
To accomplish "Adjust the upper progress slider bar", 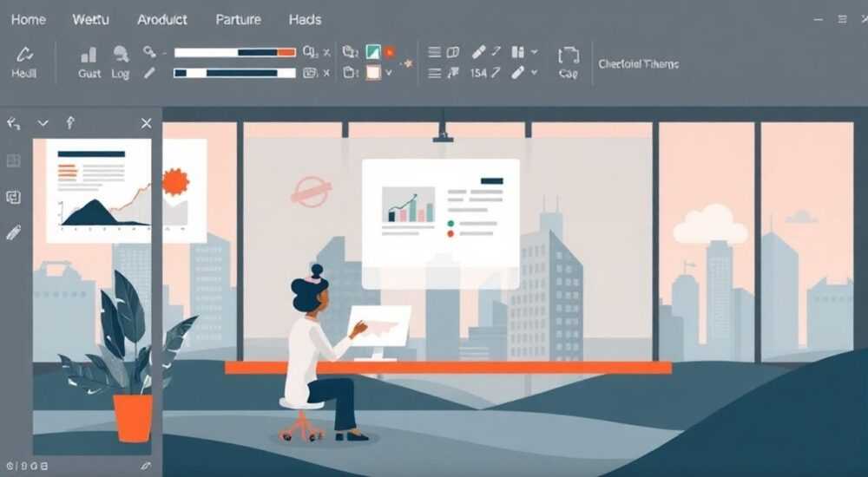I will 234,53.
